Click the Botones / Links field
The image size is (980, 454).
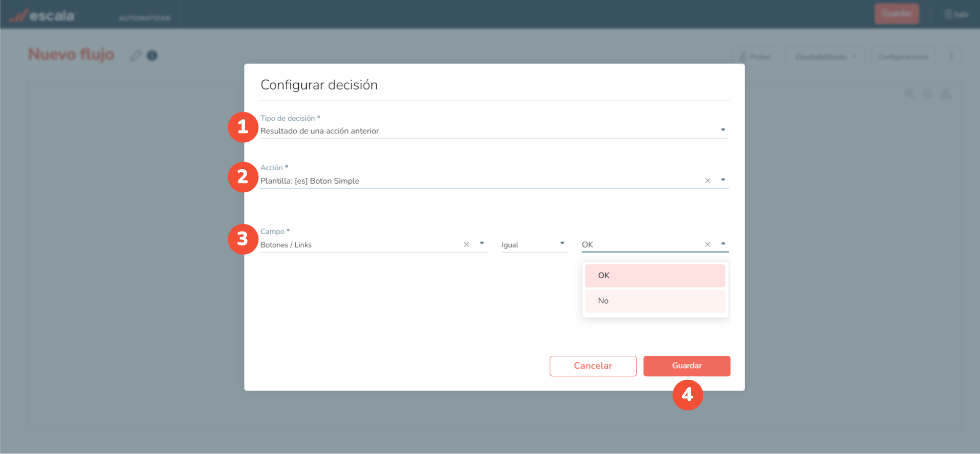click(374, 245)
